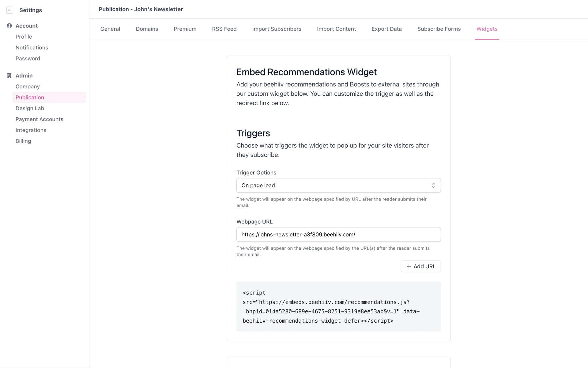Open Billing in the Admin section
The image size is (588, 368).
(x=23, y=141)
